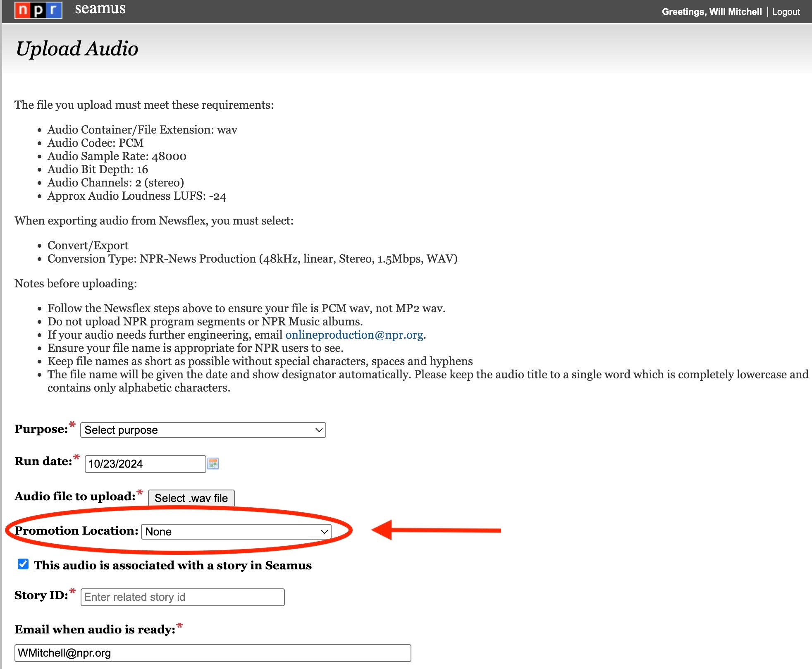Click 'Do not upload NPR program segments' note

[205, 322]
